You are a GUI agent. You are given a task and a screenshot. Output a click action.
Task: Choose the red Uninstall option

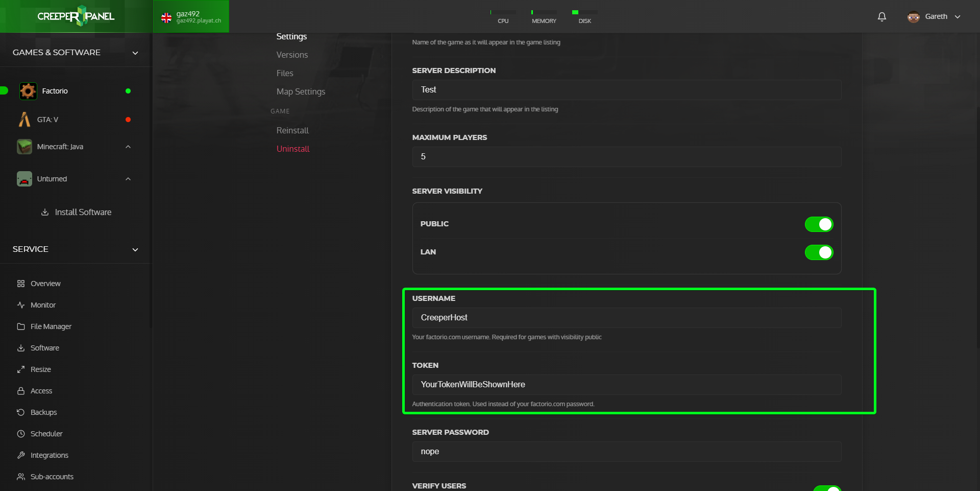click(x=293, y=149)
